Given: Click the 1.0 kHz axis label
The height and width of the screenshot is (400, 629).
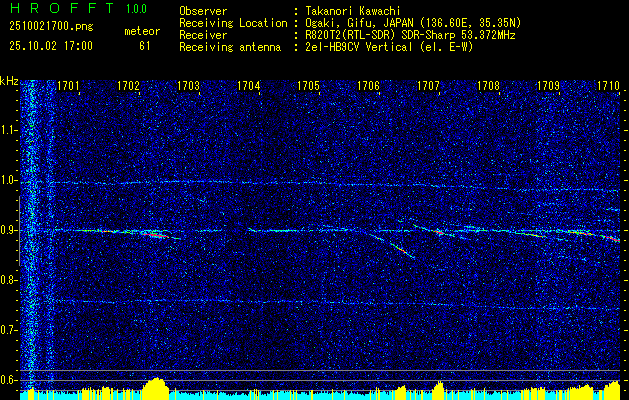Looking at the screenshot, I should point(9,181).
